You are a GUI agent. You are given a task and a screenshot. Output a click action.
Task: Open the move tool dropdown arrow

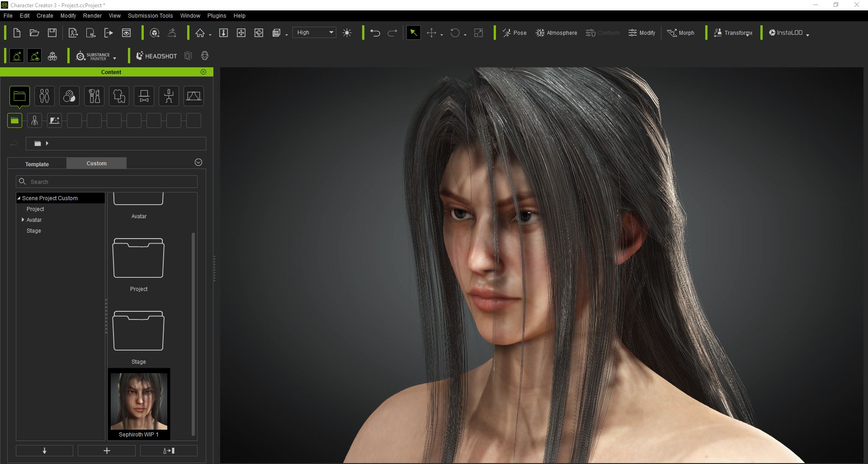pos(441,35)
